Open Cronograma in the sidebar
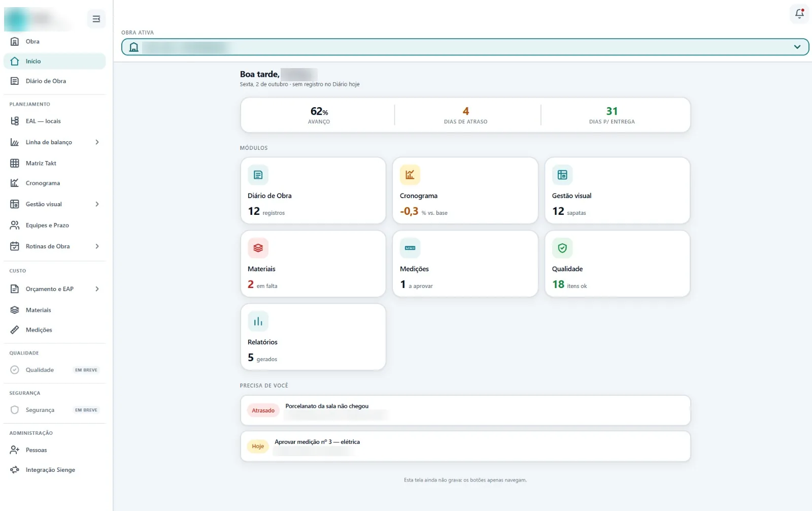812x511 pixels. tap(55, 183)
